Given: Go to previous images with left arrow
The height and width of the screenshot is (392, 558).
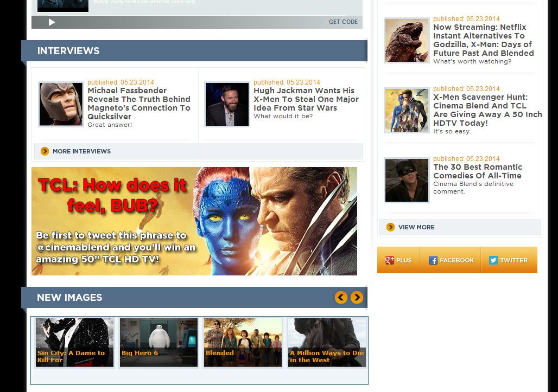Looking at the screenshot, I should pyautogui.click(x=341, y=298).
